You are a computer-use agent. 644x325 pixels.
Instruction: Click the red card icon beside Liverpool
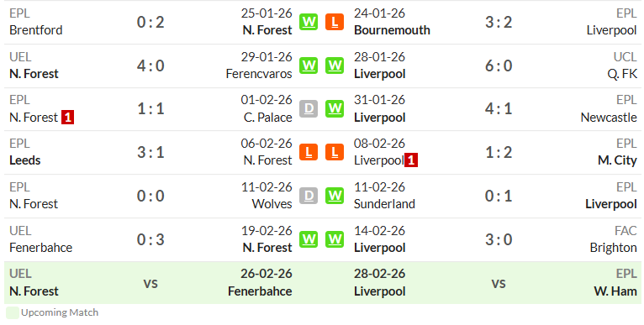[411, 160]
